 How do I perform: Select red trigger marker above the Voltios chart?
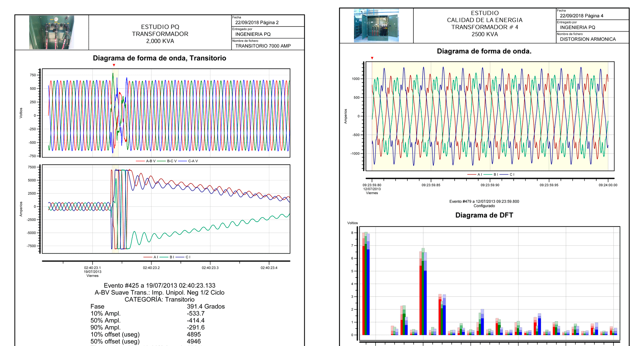click(114, 65)
